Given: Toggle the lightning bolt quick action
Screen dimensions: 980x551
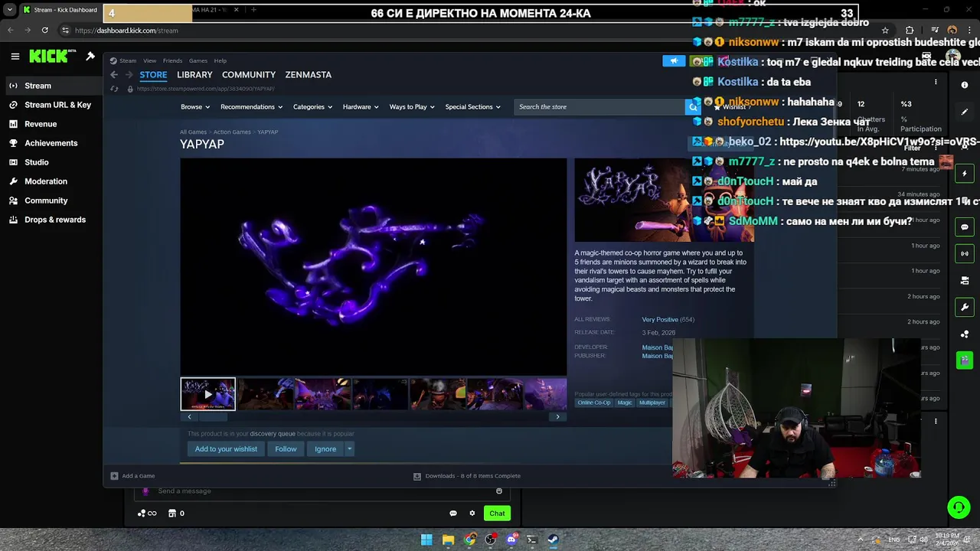Looking at the screenshot, I should click(965, 174).
